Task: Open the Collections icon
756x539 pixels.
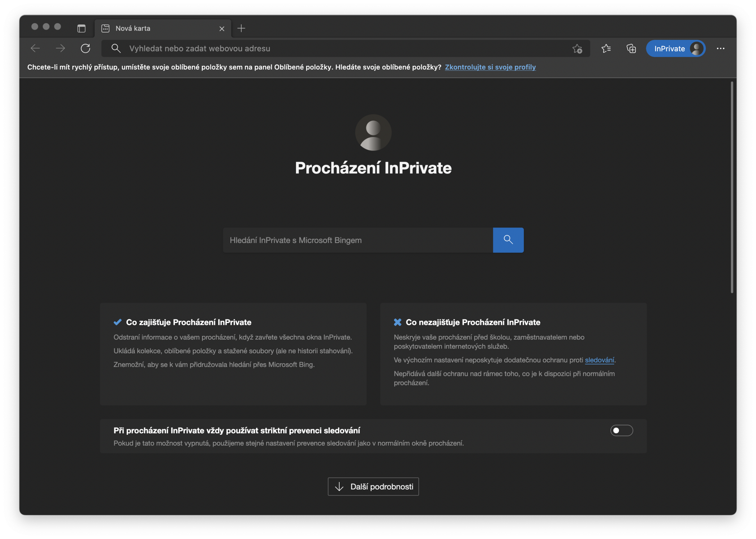Action: point(631,49)
